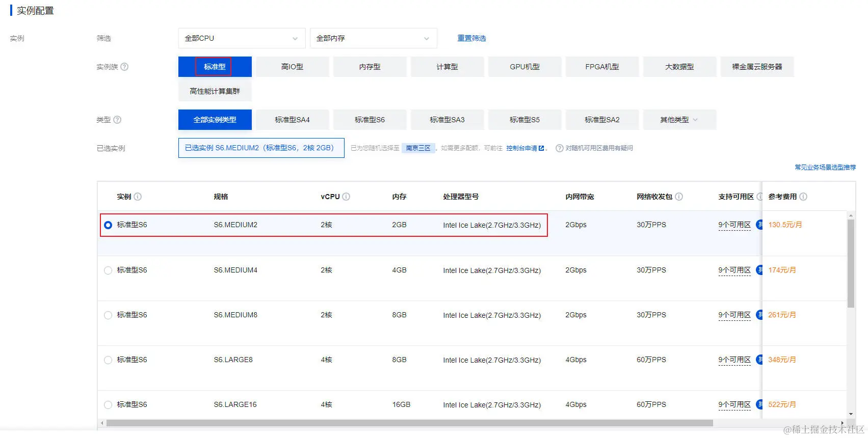Image resolution: width=868 pixels, height=438 pixels.
Task: Open 常见业务场景选型推荐 link
Action: (825, 167)
